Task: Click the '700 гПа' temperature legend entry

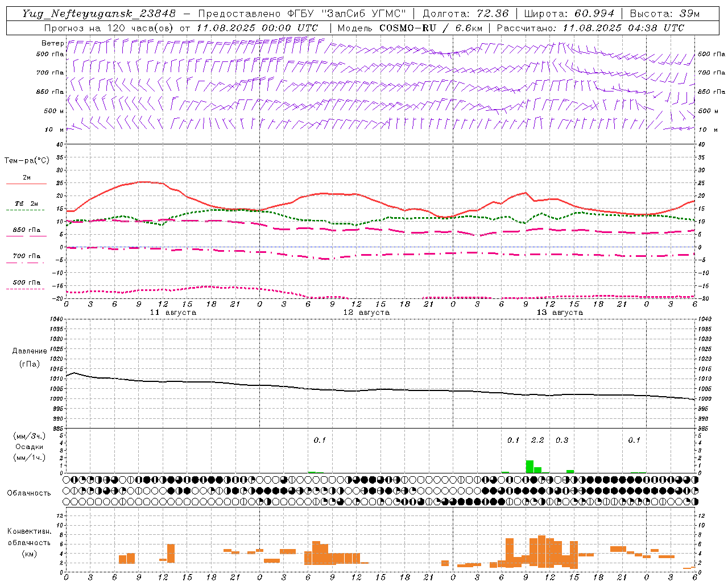Action: point(26,256)
